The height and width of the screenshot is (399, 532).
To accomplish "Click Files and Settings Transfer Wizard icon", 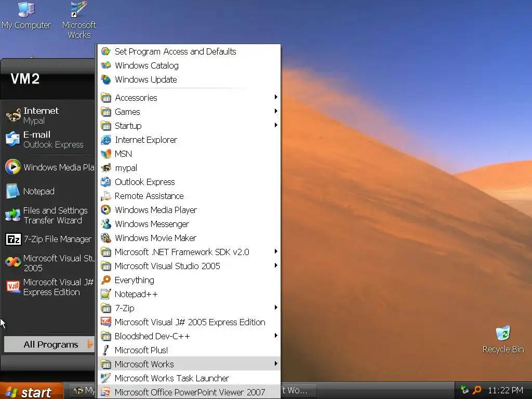I will click(x=13, y=215).
